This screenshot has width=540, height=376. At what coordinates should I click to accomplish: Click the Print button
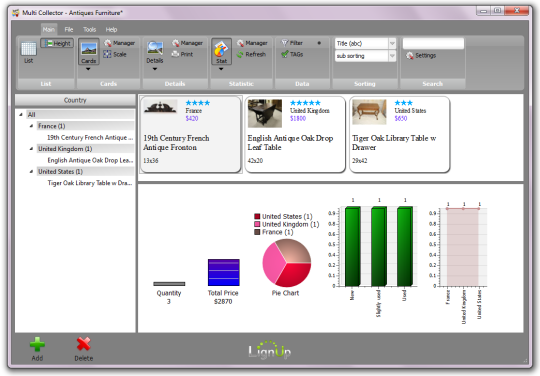tap(183, 54)
